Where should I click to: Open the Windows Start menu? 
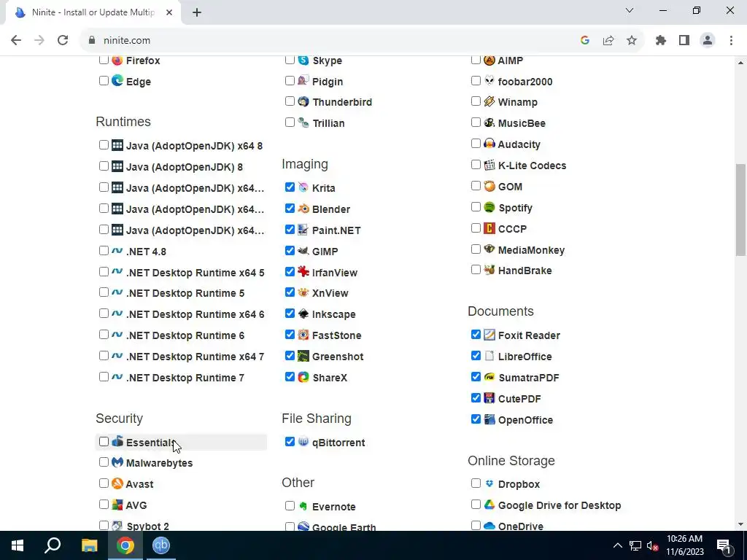click(18, 545)
